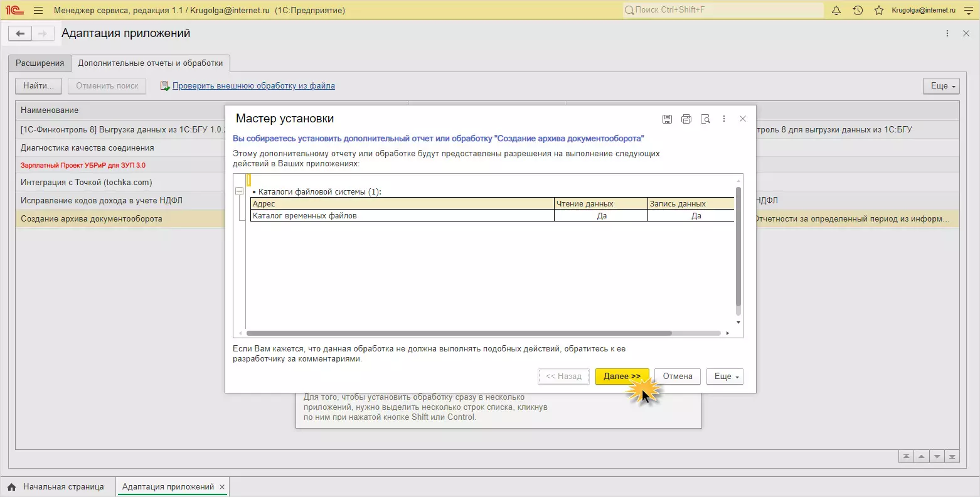
Task: Click the horizontal scrollbar in permissions list
Action: point(458,333)
